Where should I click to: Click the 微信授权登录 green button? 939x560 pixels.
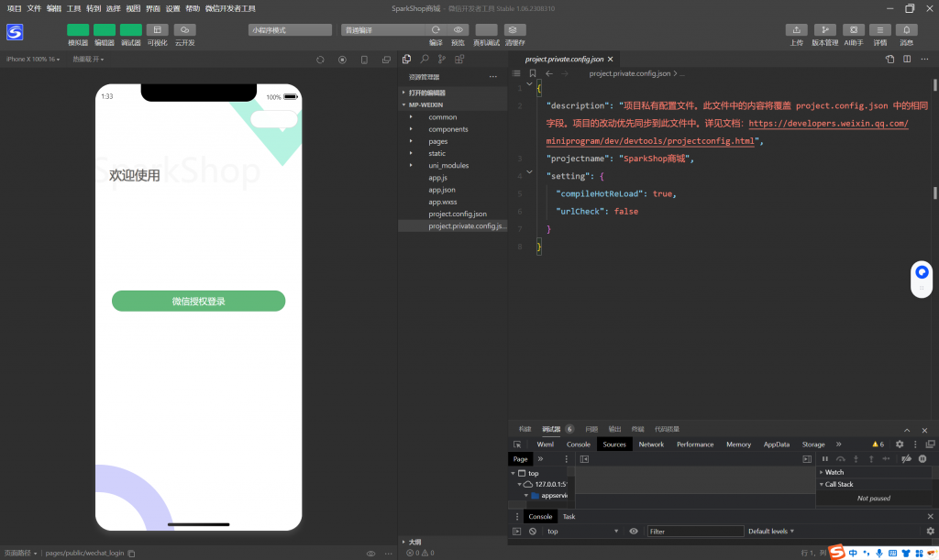point(198,302)
